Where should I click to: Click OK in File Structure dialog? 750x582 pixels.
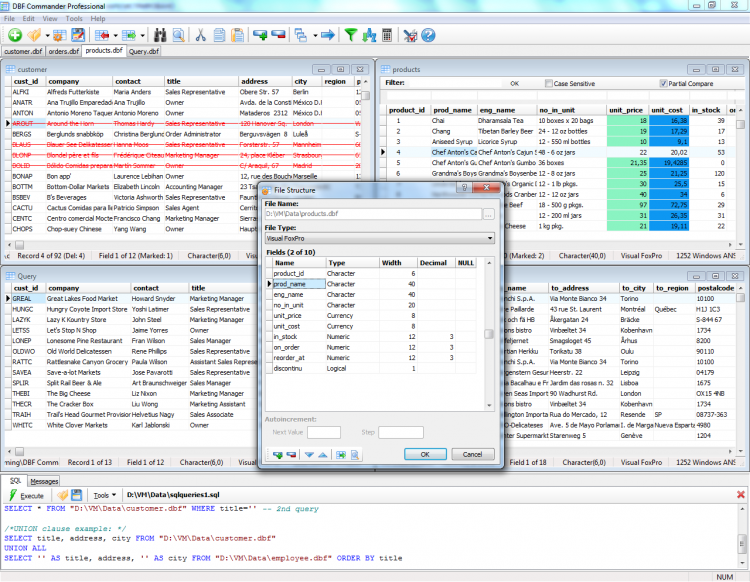425,454
